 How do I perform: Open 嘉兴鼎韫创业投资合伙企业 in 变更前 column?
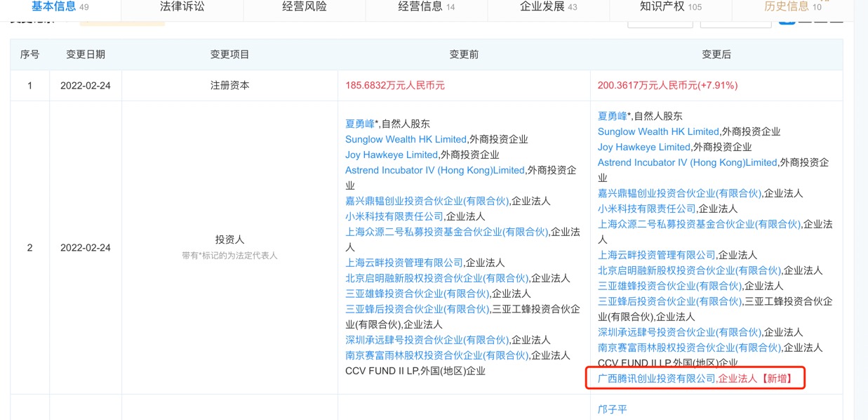(x=427, y=201)
